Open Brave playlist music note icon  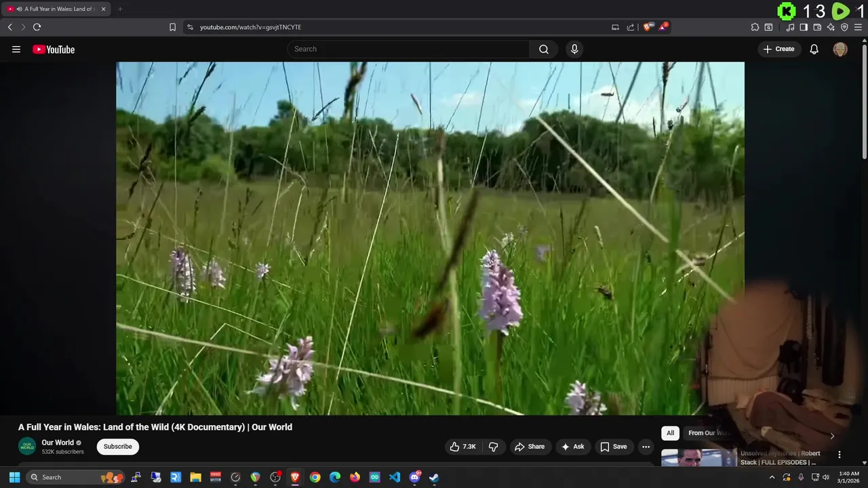point(790,27)
